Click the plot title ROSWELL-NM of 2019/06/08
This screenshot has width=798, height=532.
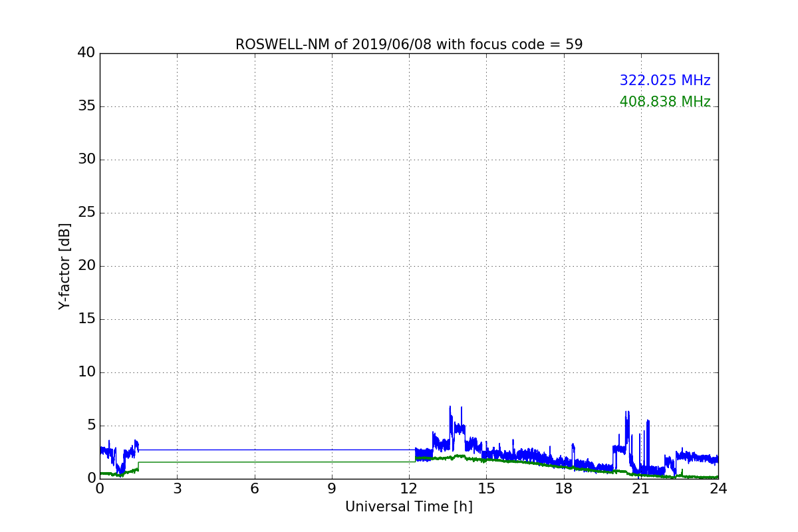click(409, 45)
